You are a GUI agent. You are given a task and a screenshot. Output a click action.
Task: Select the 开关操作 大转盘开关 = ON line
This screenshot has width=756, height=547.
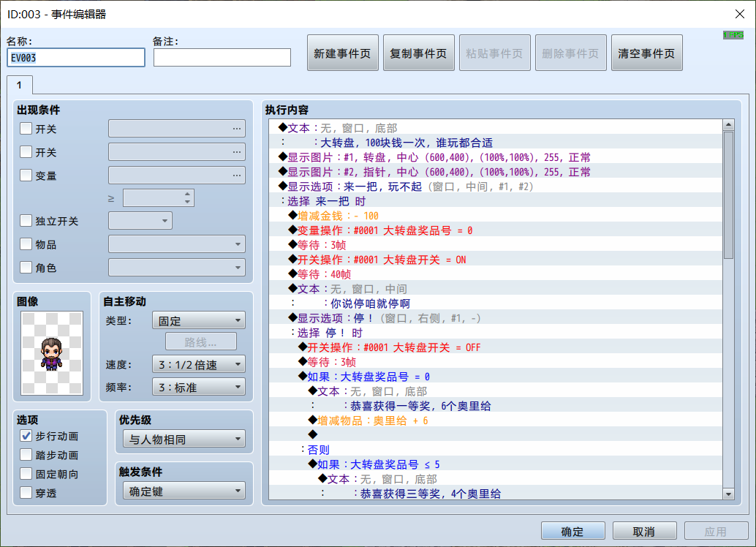tap(496, 260)
